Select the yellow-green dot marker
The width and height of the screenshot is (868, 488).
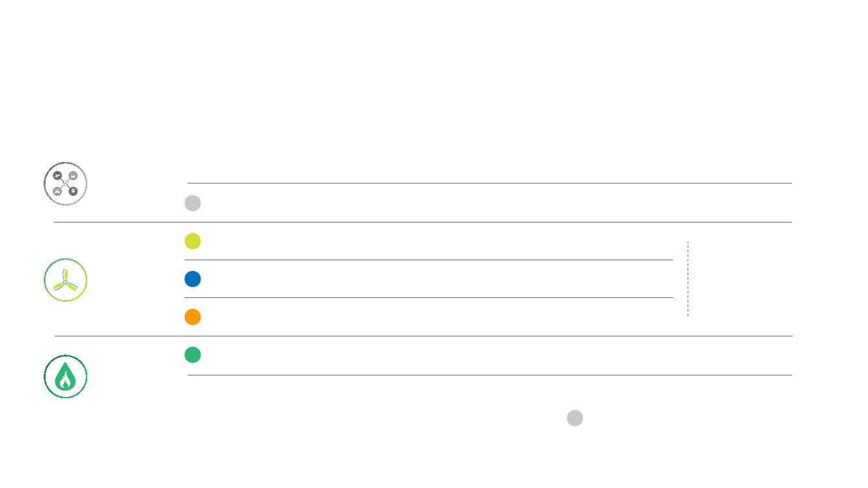tap(193, 241)
